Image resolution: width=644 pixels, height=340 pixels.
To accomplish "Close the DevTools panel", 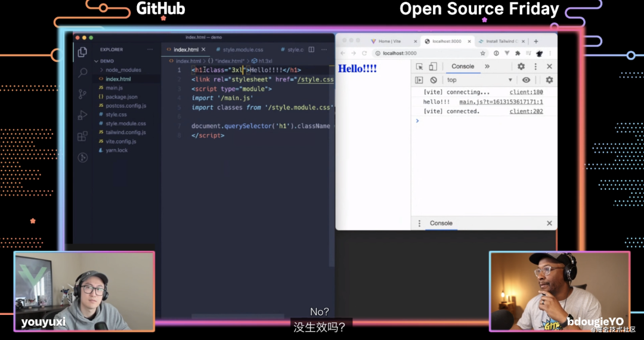I will [550, 67].
